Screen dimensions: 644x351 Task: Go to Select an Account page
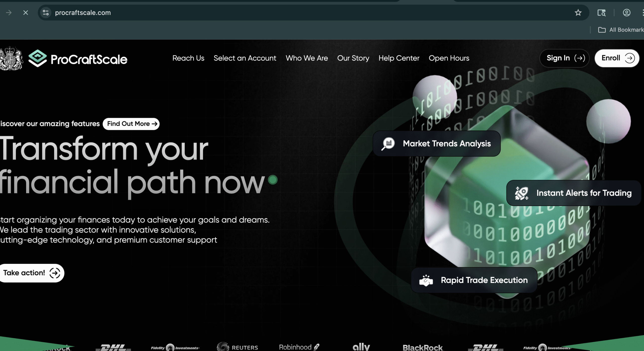pos(245,58)
